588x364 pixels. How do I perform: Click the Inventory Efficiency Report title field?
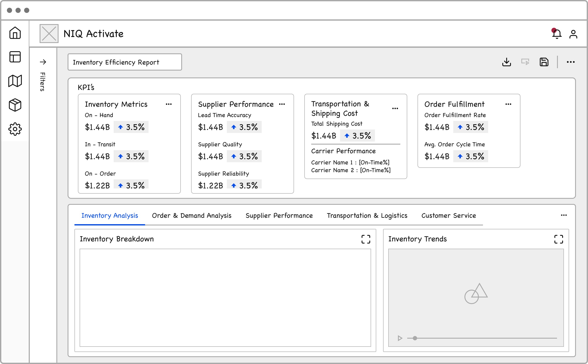pos(124,62)
